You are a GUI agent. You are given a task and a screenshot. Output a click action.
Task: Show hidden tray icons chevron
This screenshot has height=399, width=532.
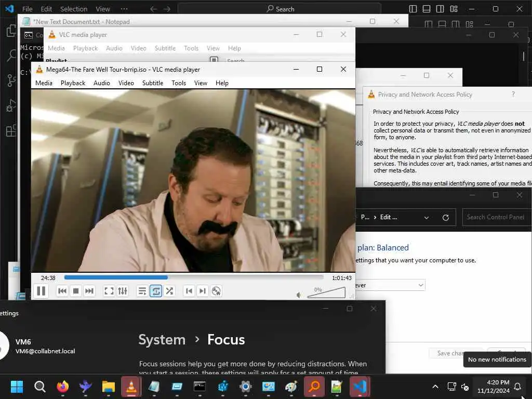[x=435, y=387]
